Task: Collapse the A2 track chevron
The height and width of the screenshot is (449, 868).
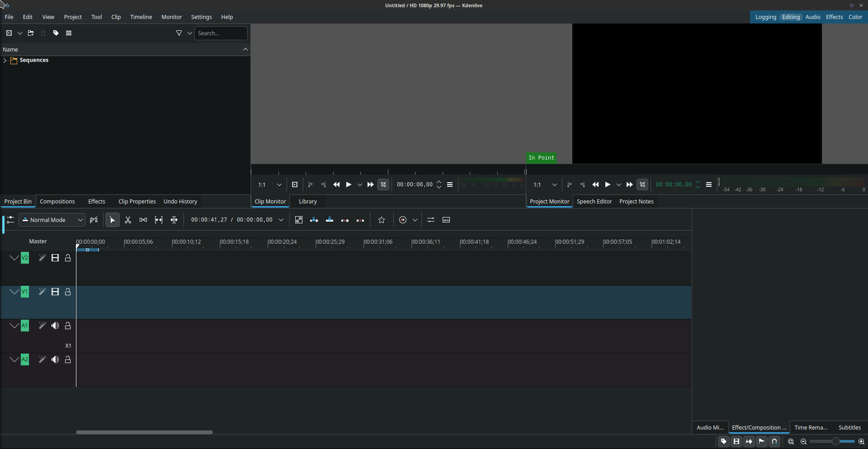Action: click(x=14, y=360)
